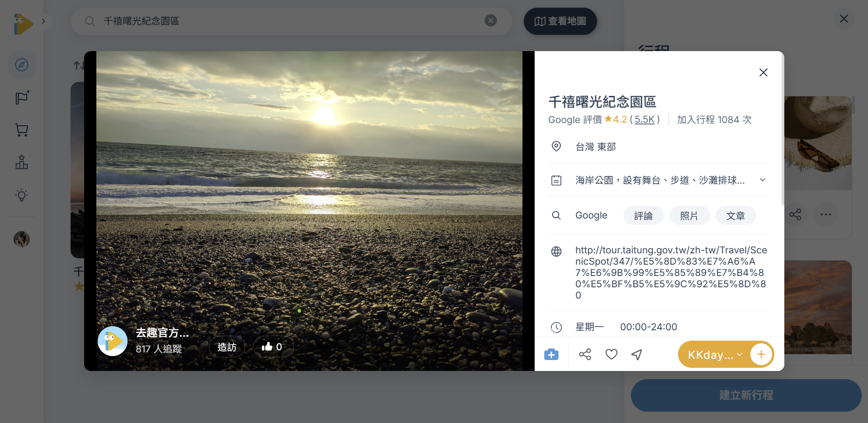The width and height of the screenshot is (868, 423).
Task: Click the send arrow icon in the detail panel
Action: [636, 354]
